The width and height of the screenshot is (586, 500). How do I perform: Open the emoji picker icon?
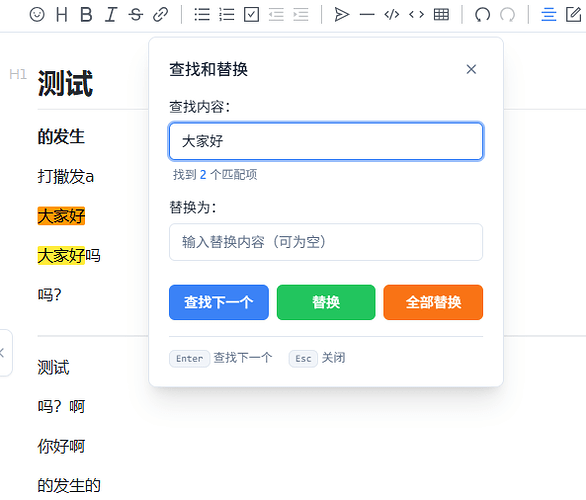37,15
